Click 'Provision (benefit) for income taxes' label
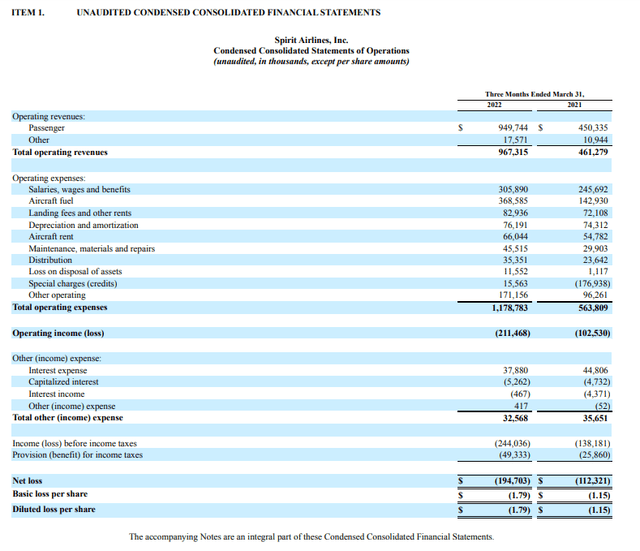The width and height of the screenshot is (640, 551). pos(78,455)
